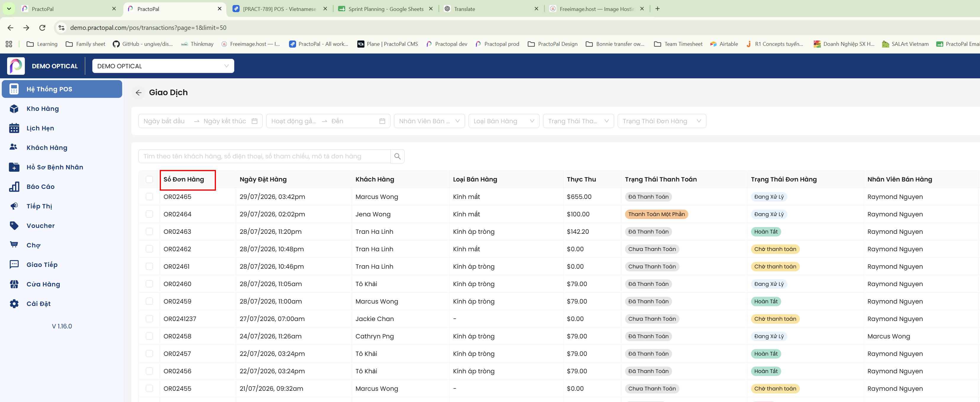Viewport: 980px width, 402px height.
Task: Select the checkbox for order OR0241237
Action: pyautogui.click(x=149, y=319)
